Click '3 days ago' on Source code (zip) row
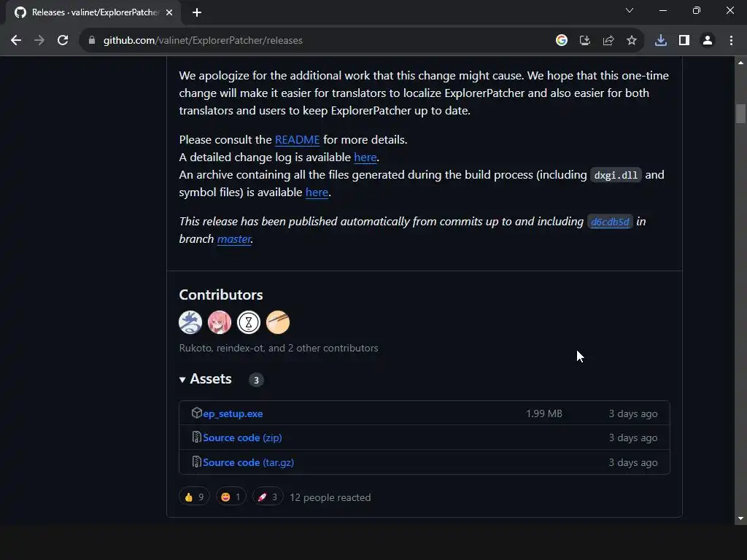Viewport: 747px width, 560px height. (x=633, y=437)
